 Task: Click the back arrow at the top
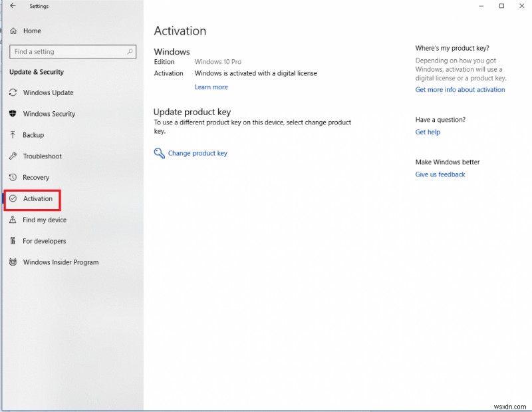click(12, 6)
